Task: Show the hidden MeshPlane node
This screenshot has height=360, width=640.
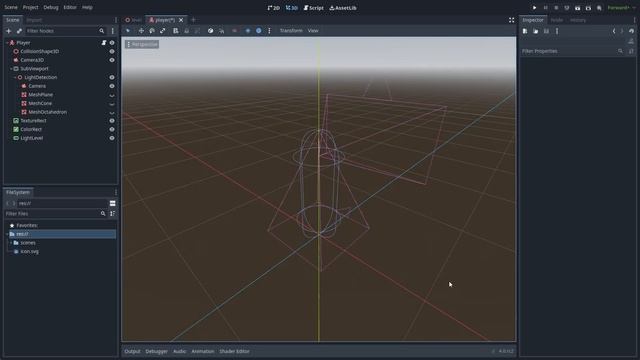Action: tap(112, 95)
